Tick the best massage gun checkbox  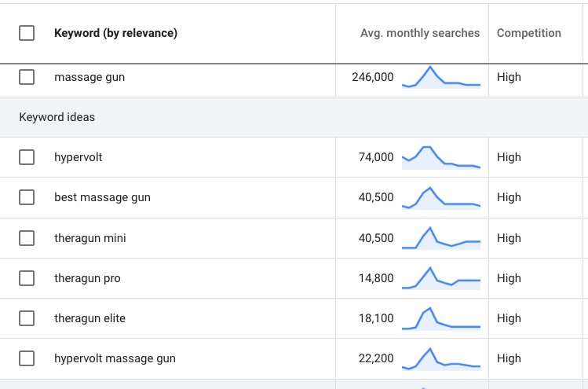pyautogui.click(x=27, y=197)
